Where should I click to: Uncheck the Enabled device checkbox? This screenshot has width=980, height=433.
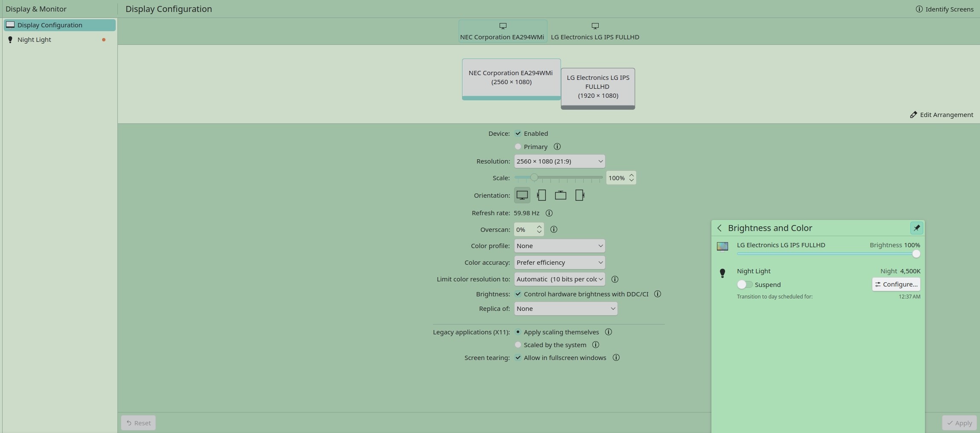click(x=518, y=134)
